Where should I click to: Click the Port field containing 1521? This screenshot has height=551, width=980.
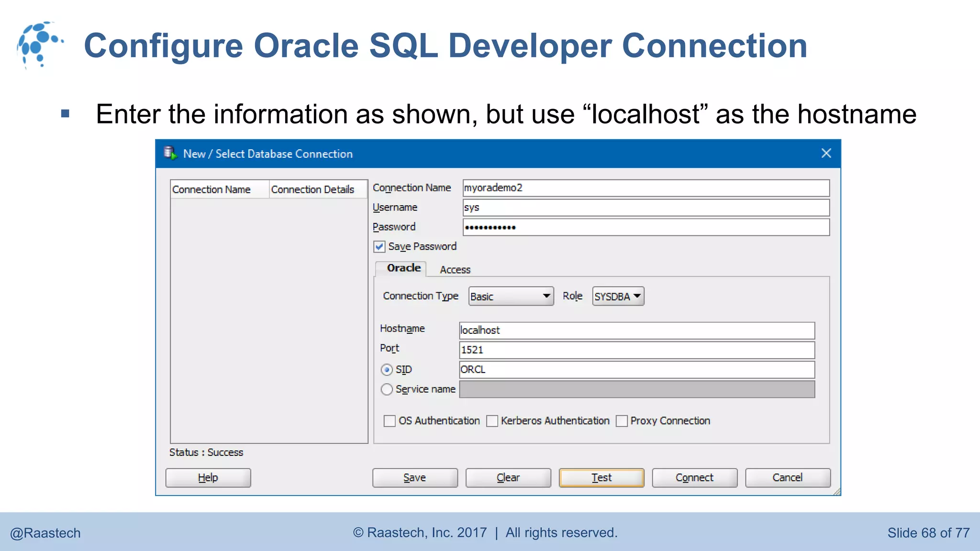[637, 350]
